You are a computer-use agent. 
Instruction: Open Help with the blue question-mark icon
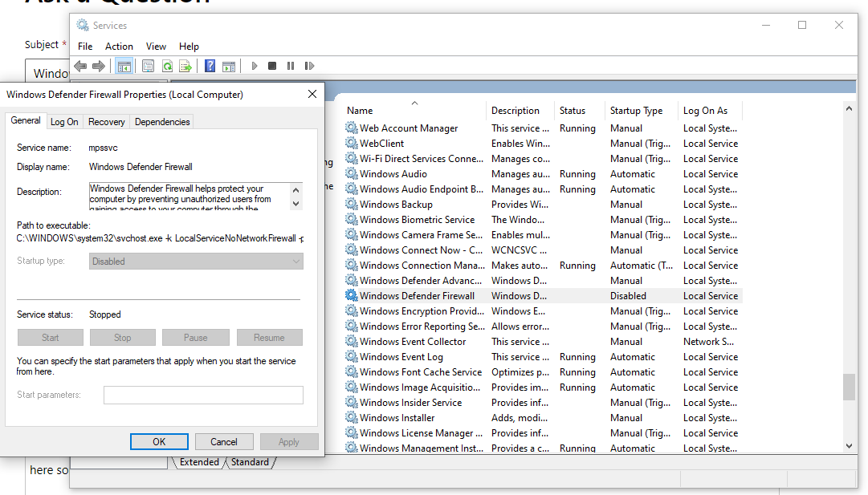(210, 67)
